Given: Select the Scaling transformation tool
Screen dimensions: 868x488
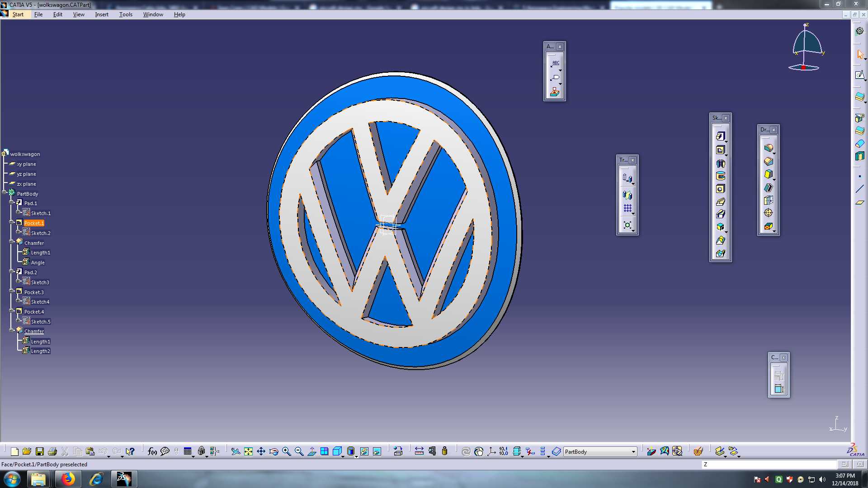Looking at the screenshot, I should [x=627, y=225].
